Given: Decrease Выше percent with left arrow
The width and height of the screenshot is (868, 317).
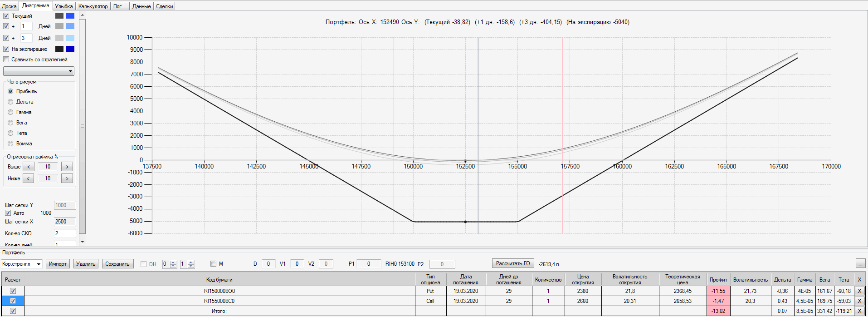Looking at the screenshot, I should click(x=28, y=167).
